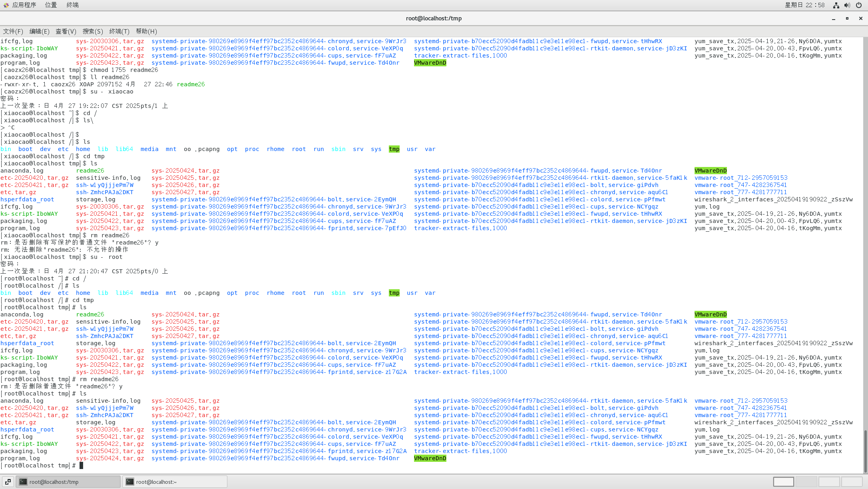Minimize the terminal window
This screenshot has height=489, width=868.
point(834,18)
